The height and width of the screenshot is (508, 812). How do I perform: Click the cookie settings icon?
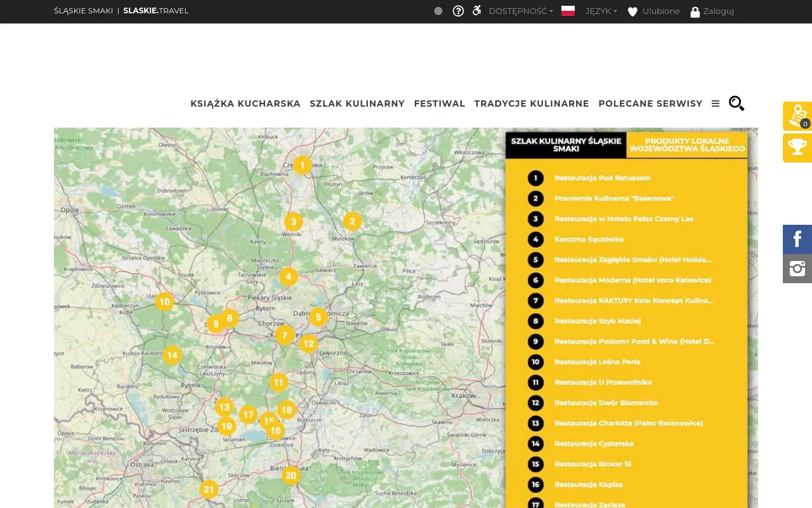click(x=438, y=11)
